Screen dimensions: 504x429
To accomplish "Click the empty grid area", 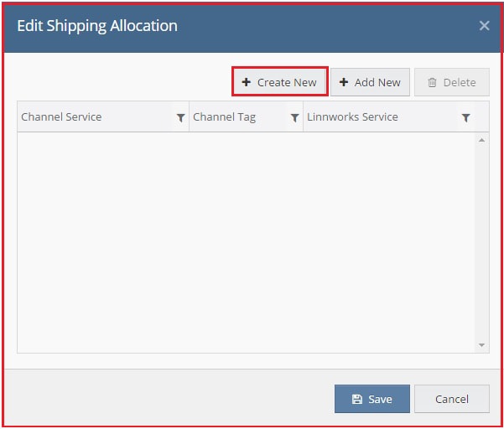I will pyautogui.click(x=246, y=242).
